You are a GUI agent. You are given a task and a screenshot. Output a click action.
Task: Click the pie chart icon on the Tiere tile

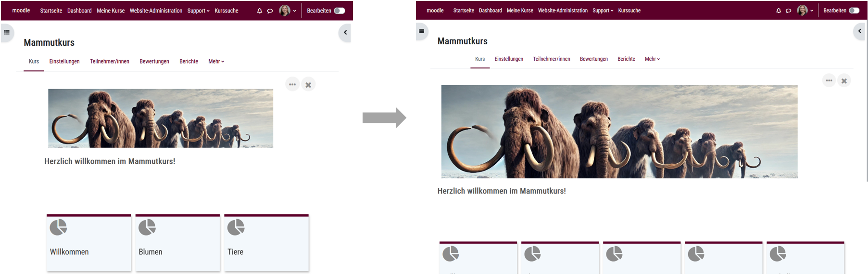pos(236,227)
